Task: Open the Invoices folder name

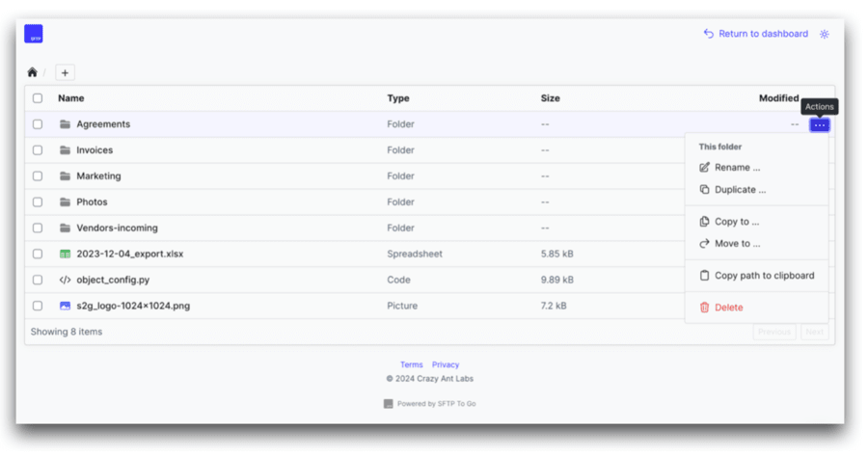Action: coord(95,150)
